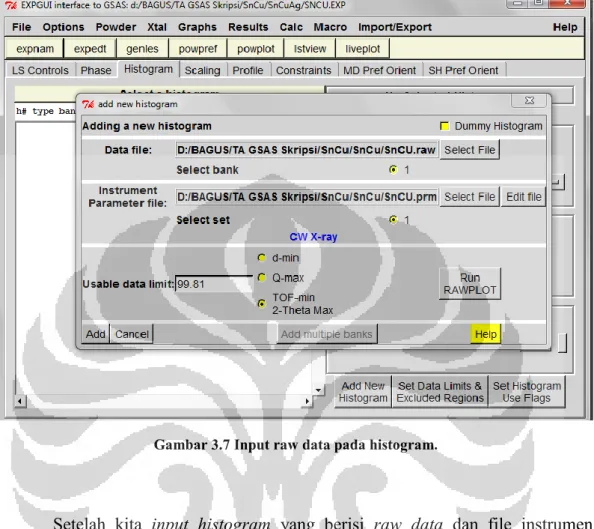Viewport: 594px width, 529px height.
Task: Switch to the Constraints tab
Action: pos(303,70)
